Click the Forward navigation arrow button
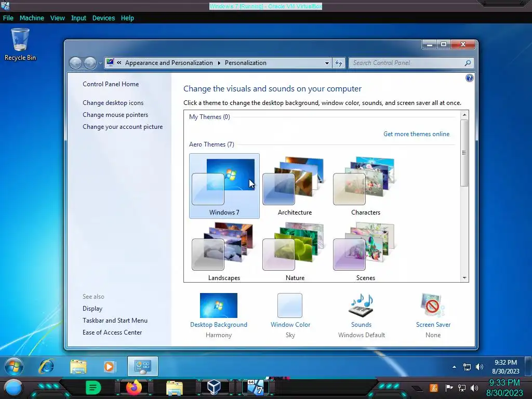Viewport: 532px width, 399px height. [90, 63]
